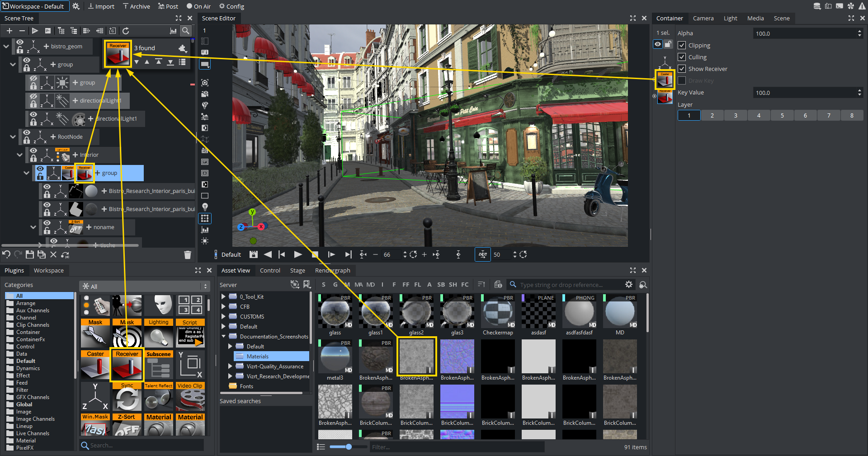868x456 pixels.
Task: Select the Caster plugin icon
Action: point(95,364)
